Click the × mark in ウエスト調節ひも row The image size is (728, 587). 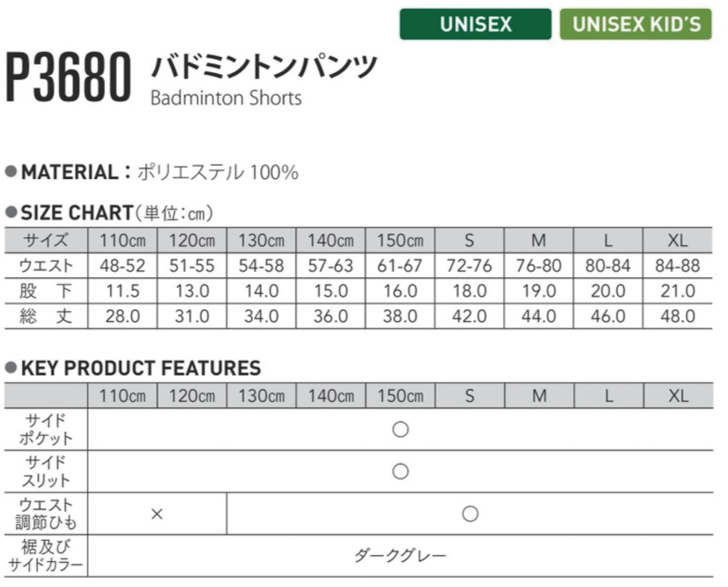[156, 514]
